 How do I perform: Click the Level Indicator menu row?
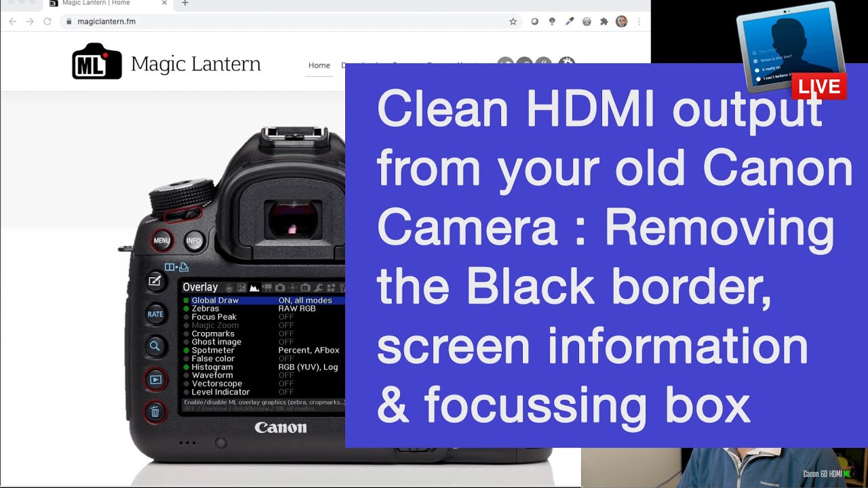264,392
